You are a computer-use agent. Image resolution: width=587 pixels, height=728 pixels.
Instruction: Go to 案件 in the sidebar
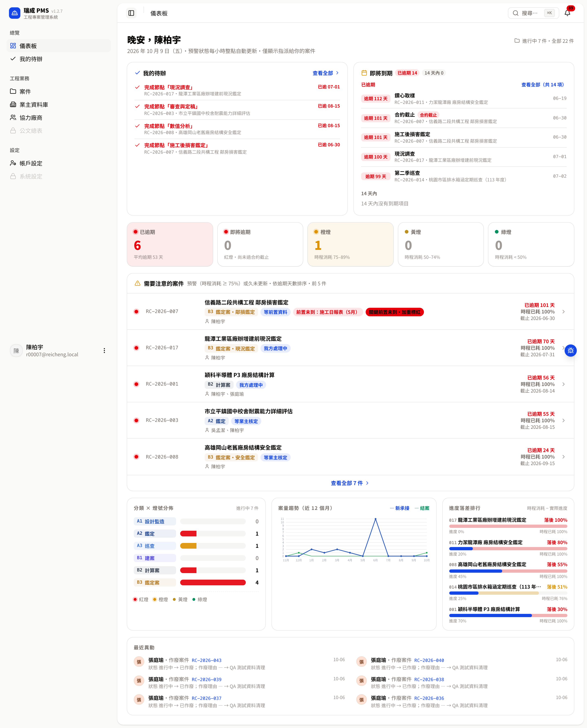[58, 91]
